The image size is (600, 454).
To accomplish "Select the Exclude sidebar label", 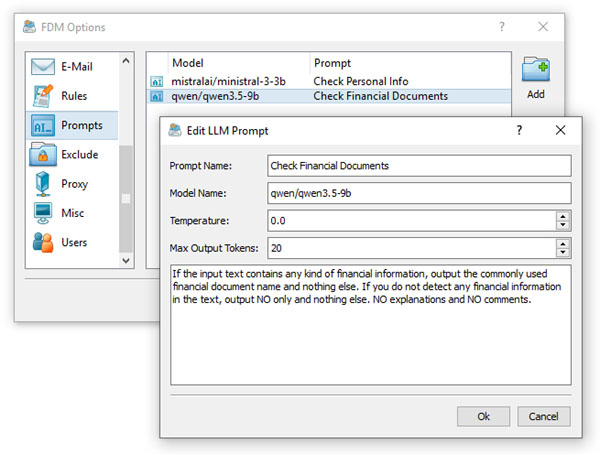I will tap(80, 155).
